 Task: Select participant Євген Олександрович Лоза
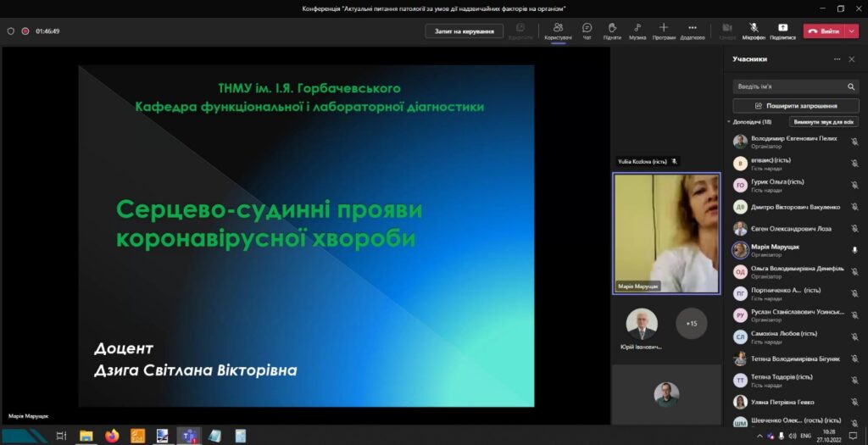click(x=791, y=229)
